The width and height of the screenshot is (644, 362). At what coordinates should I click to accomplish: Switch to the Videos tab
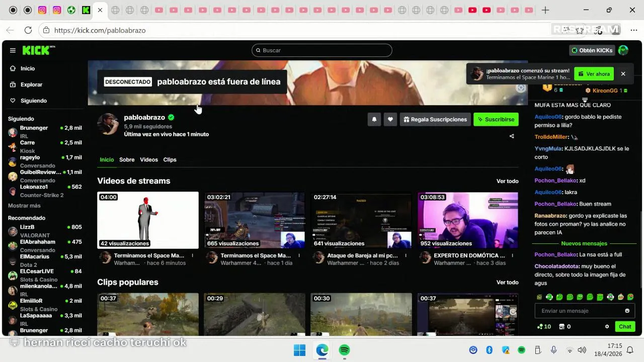pos(149,159)
